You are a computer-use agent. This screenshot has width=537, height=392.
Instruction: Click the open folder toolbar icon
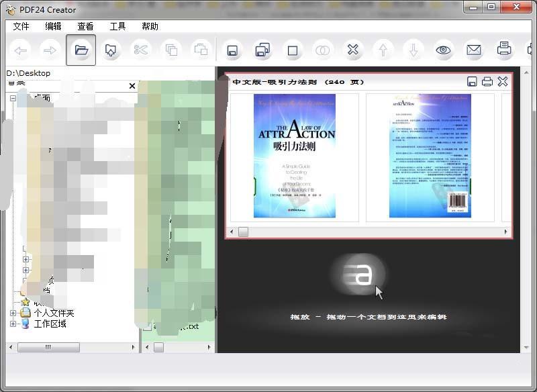pos(81,49)
